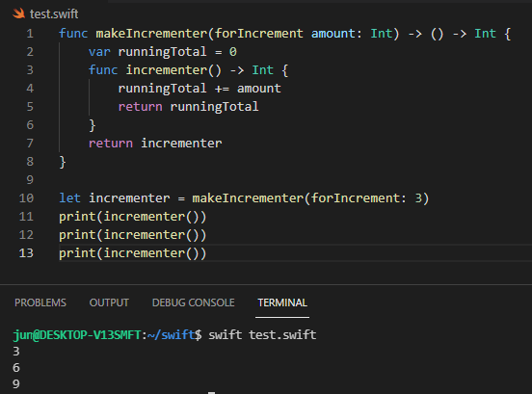Screen dimensions: 532x394
Task: Click the 'swift test.swift' terminal command
Action: click(x=262, y=335)
